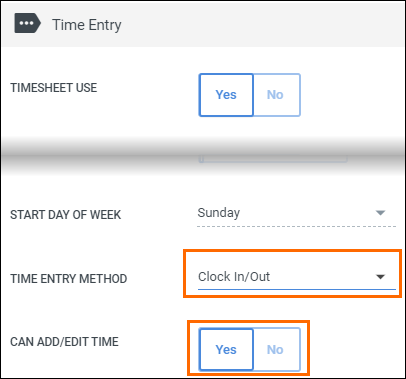Click the empty Time Entry header bar
Image resolution: width=406 pixels, height=379 pixels.
[x=263, y=24]
